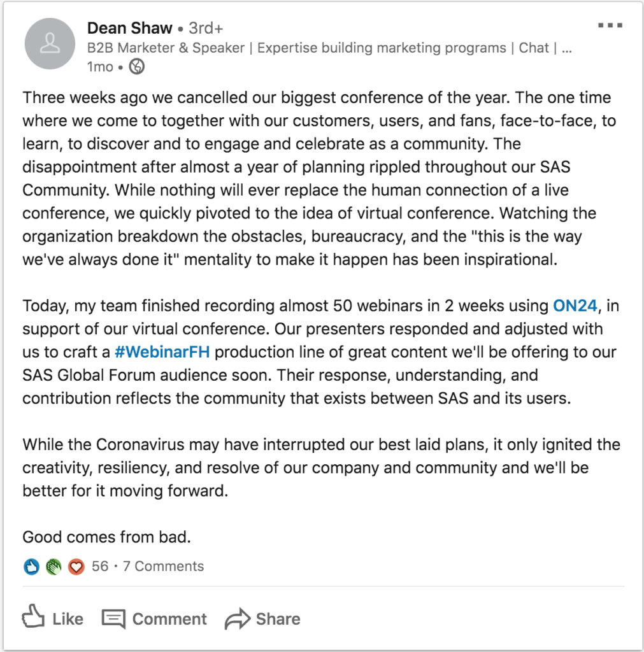Click the red heart love reaction icon
Screen dimensions: 644x652
pyautogui.click(x=76, y=566)
